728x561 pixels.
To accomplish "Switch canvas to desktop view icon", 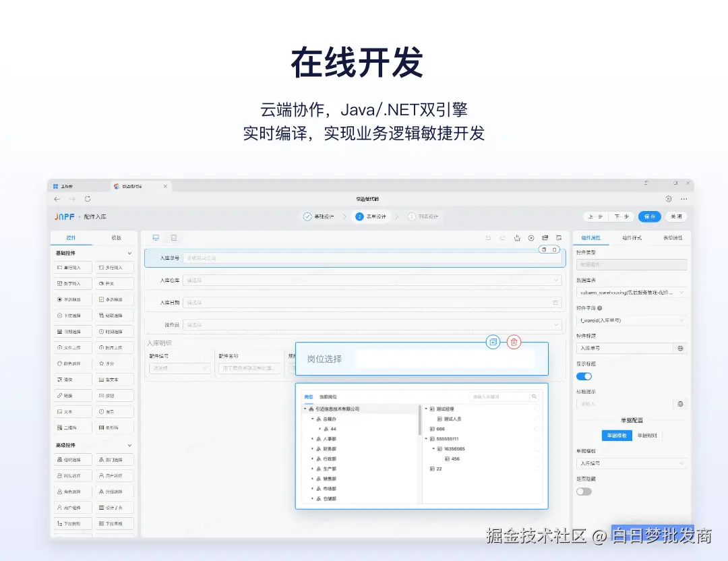I will [x=156, y=238].
